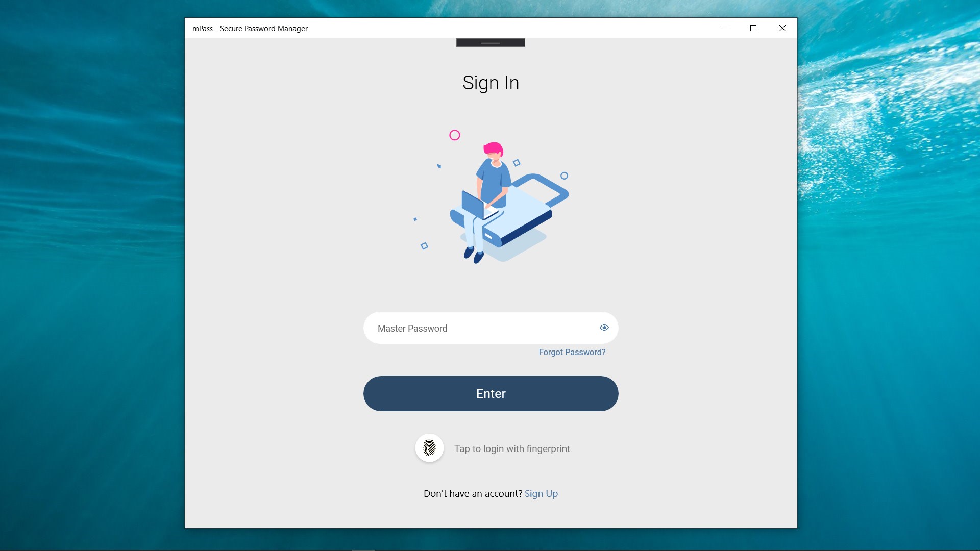The width and height of the screenshot is (980, 551).
Task: Click the dark blue Enter button
Action: [x=491, y=393]
